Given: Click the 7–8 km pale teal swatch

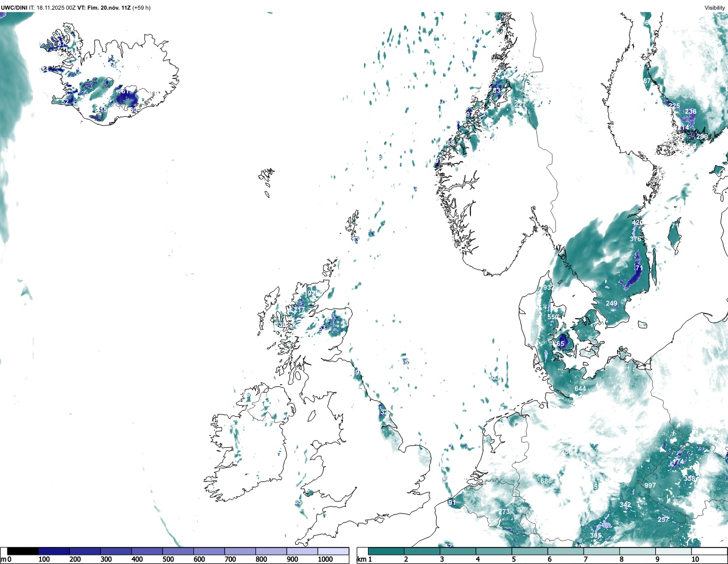Looking at the screenshot, I should (602, 551).
